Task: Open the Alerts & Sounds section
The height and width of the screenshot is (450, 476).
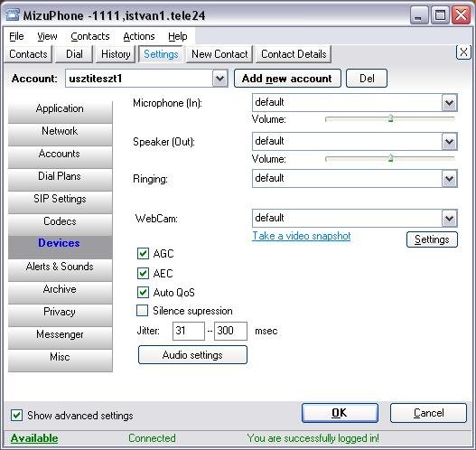Action: (61, 270)
